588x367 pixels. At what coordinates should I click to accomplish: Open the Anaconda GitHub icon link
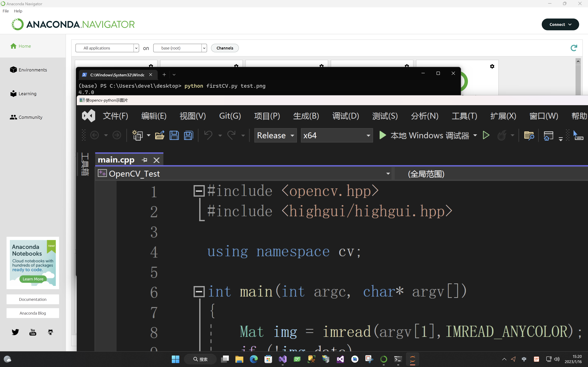[50, 332]
